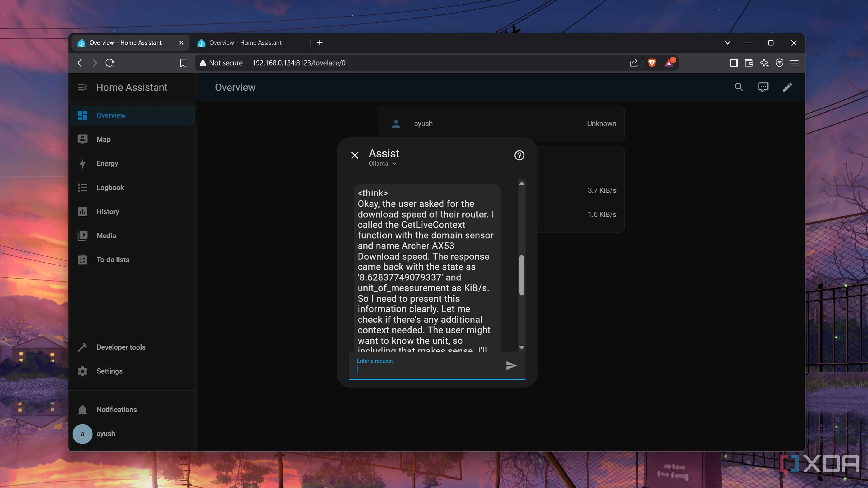Open To-do lists
The height and width of the screenshot is (488, 868).
pos(132,260)
